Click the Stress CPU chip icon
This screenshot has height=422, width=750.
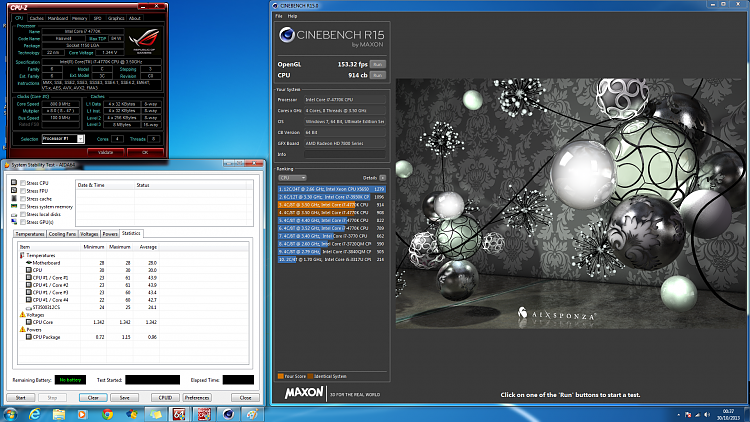[14, 183]
